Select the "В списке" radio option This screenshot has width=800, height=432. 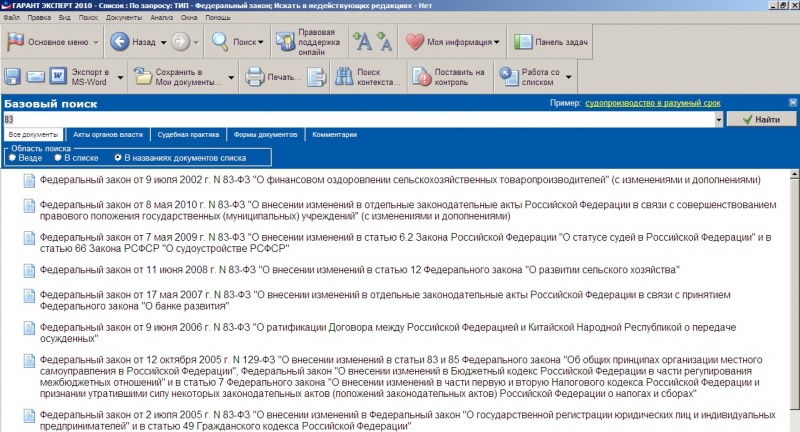pyautogui.click(x=58, y=157)
